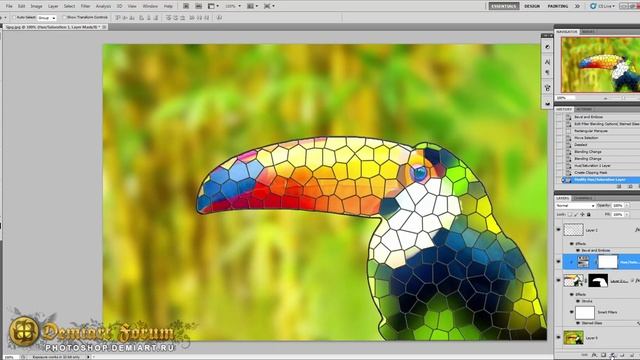The width and height of the screenshot is (640, 360).
Task: Click the Distribute Vertical Centers icon
Action: (175, 18)
